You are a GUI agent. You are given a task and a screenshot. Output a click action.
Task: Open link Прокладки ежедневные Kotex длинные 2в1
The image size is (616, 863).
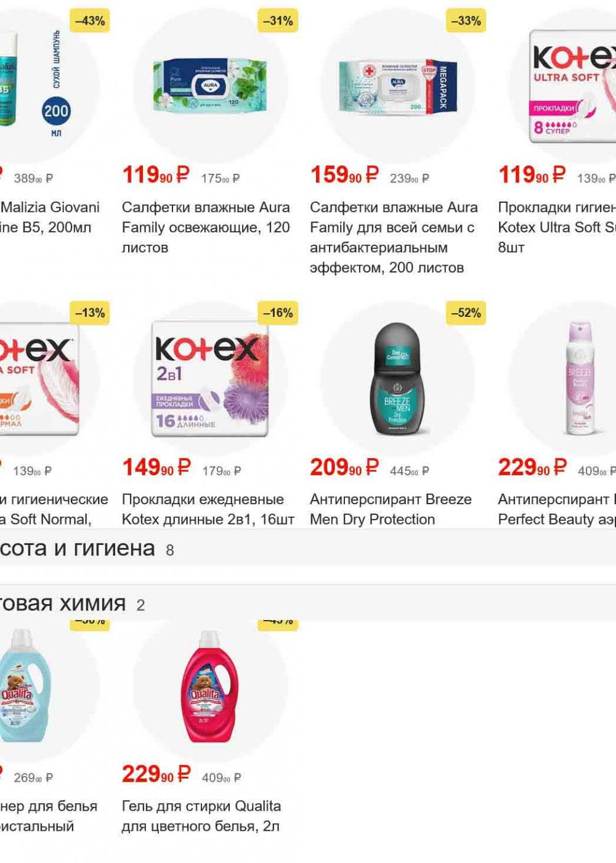click(x=208, y=510)
